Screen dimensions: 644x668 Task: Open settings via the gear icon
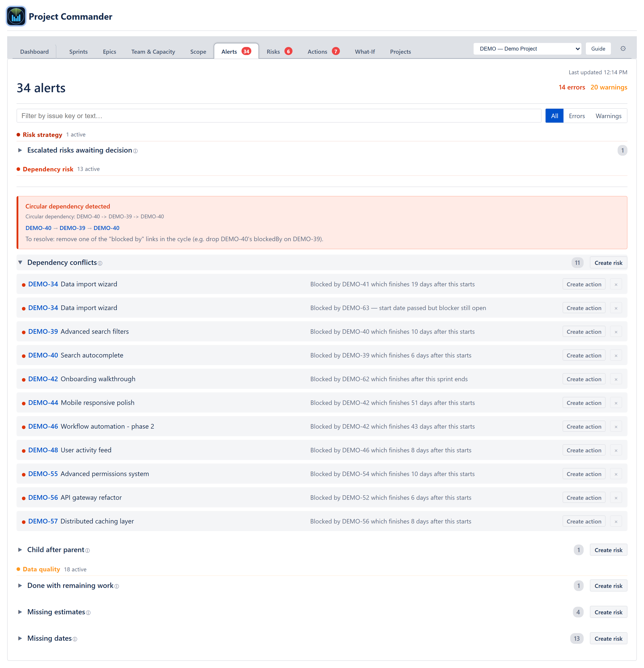[623, 48]
